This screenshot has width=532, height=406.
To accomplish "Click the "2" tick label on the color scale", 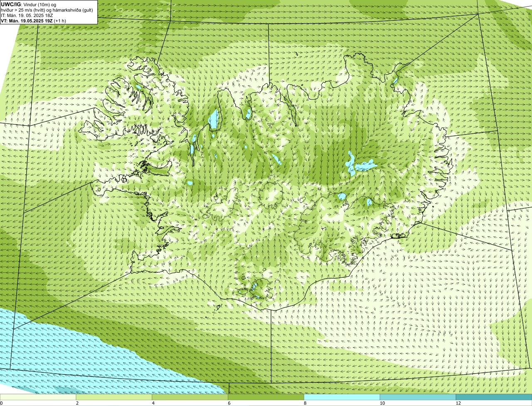I will pos(77,403).
